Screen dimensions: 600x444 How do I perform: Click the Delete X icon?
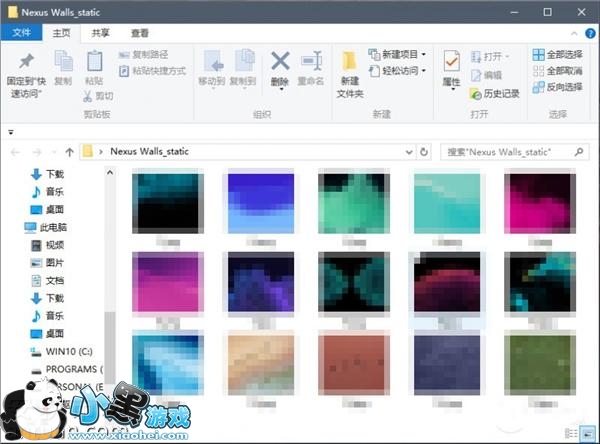pos(280,61)
